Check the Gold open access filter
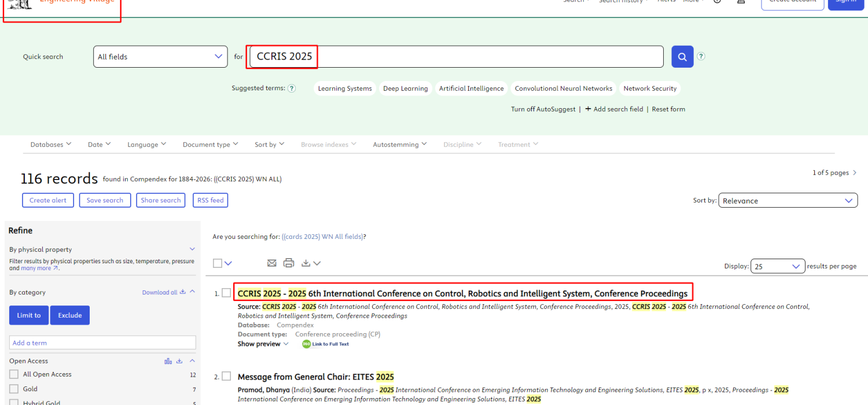 point(14,389)
